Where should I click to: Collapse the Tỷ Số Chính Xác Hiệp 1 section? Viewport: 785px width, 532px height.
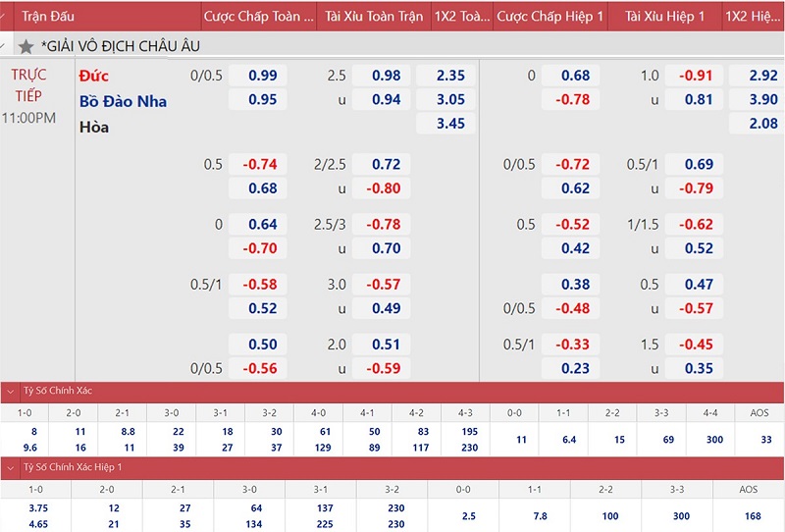11,467
